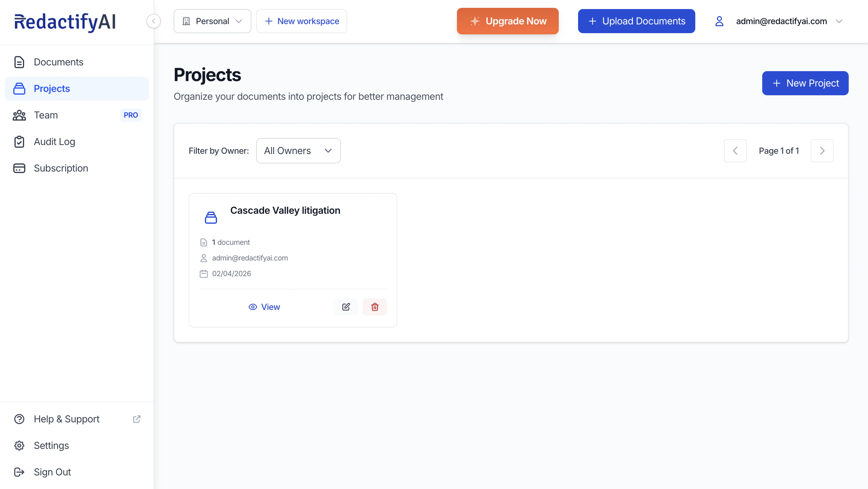Screen dimensions: 868x489
Task: Sign Out from the sidebar
Action: click(x=52, y=472)
